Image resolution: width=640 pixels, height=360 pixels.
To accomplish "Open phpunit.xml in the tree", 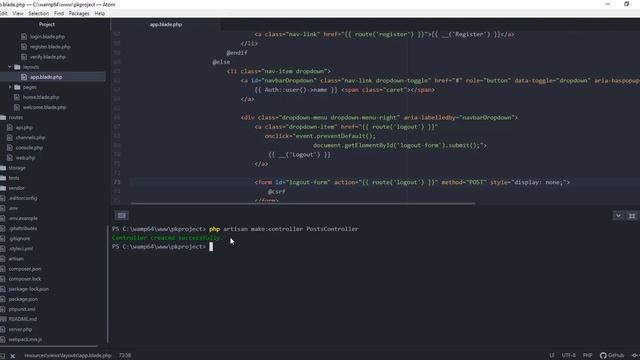I will tap(22, 309).
